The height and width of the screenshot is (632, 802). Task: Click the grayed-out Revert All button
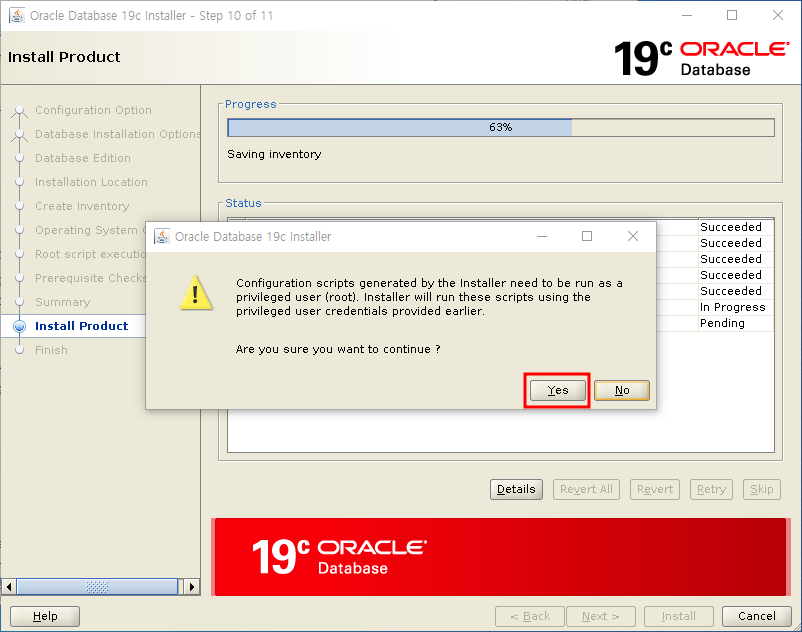586,489
